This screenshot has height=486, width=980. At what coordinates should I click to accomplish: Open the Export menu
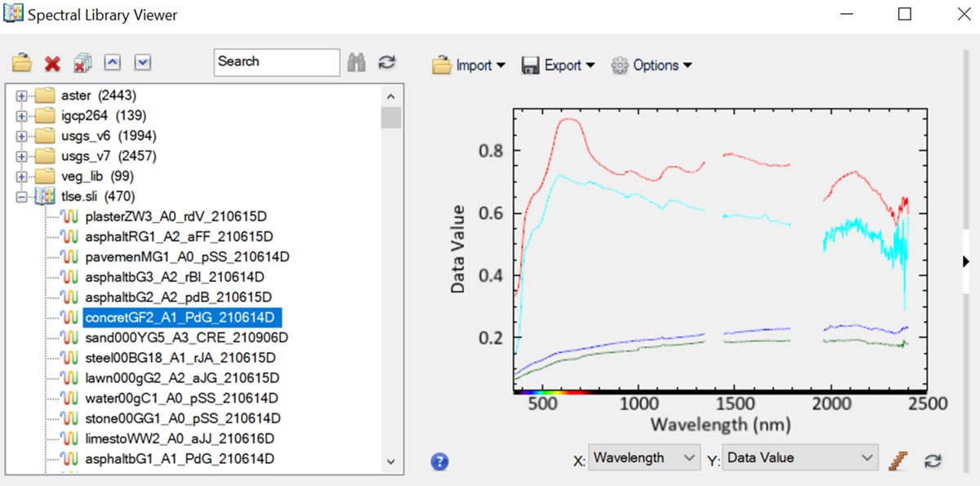click(558, 65)
